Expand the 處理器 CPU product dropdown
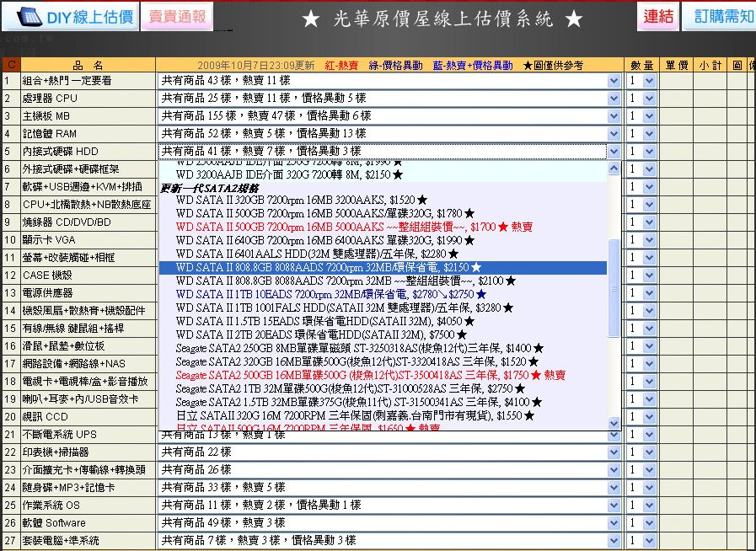The image size is (756, 551). pos(614,99)
